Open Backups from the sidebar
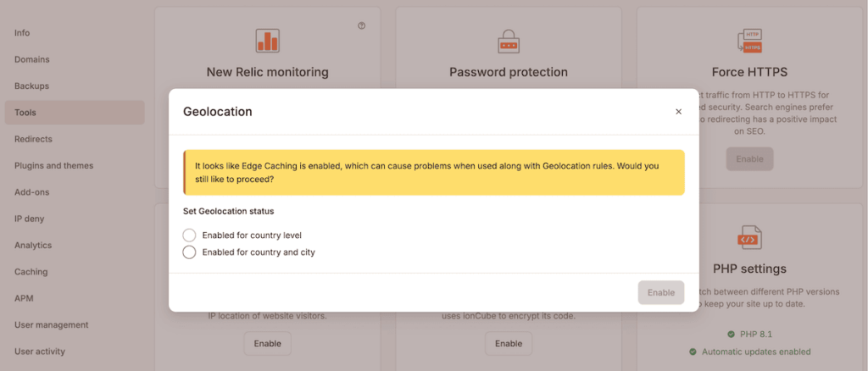 pos(31,86)
